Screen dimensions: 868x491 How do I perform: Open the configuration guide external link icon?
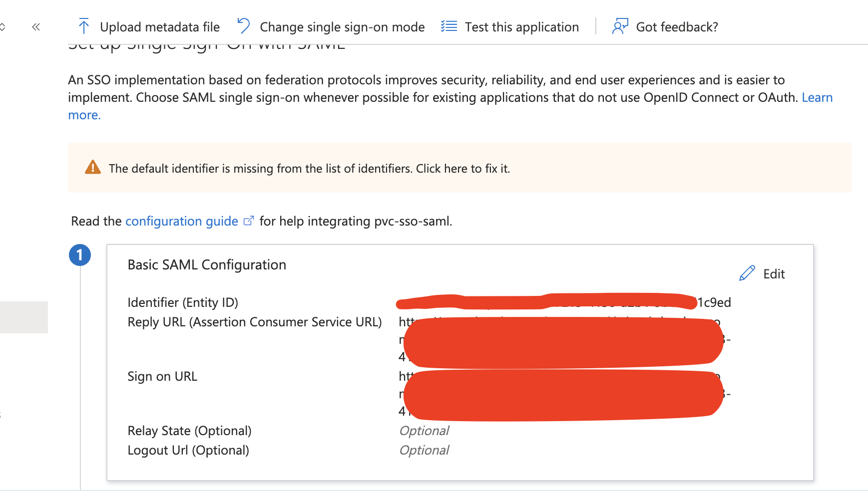[x=248, y=220]
